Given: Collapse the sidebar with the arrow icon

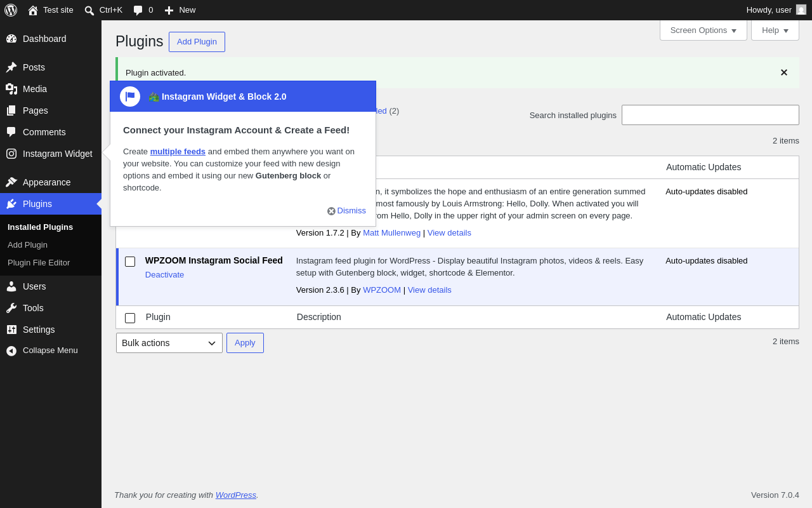Looking at the screenshot, I should (x=11, y=351).
